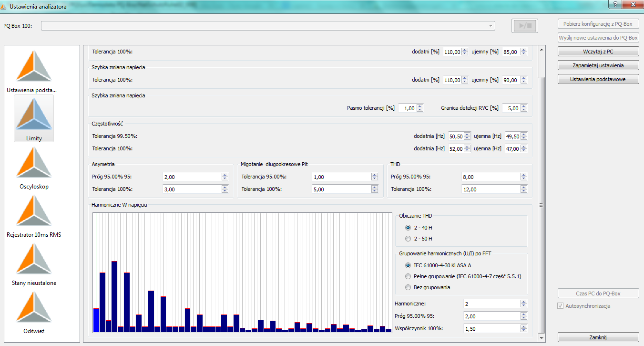Click the Zapamiętaj ustawienia button
The image size is (644, 346).
598,65
